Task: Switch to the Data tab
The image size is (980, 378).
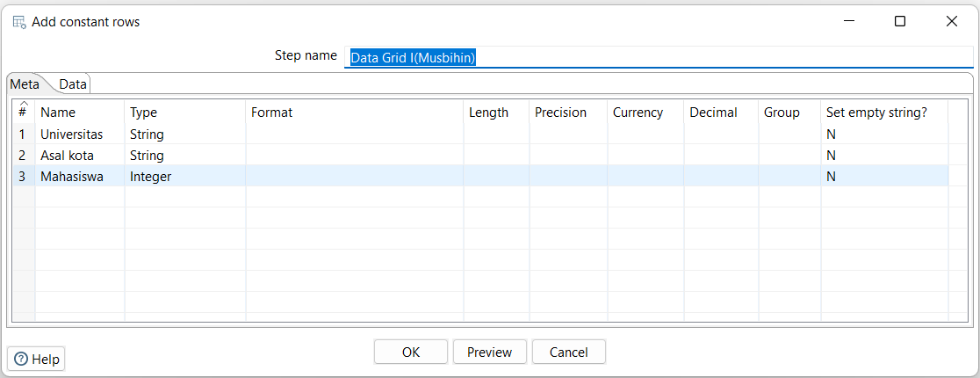Action: pyautogui.click(x=73, y=84)
